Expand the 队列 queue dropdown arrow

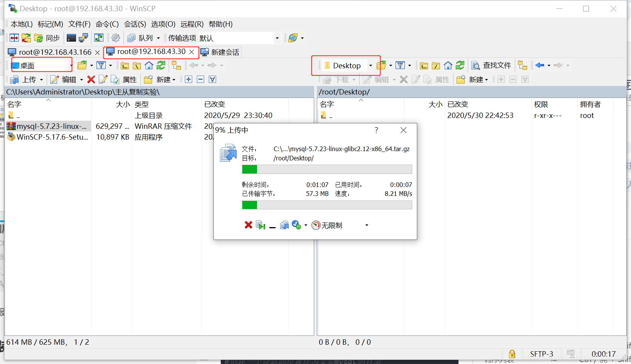click(158, 38)
